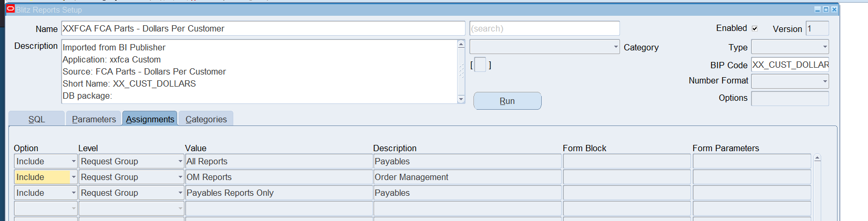Click Value field in first empty row
Image resolution: width=868 pixels, height=221 pixels.
(278, 208)
